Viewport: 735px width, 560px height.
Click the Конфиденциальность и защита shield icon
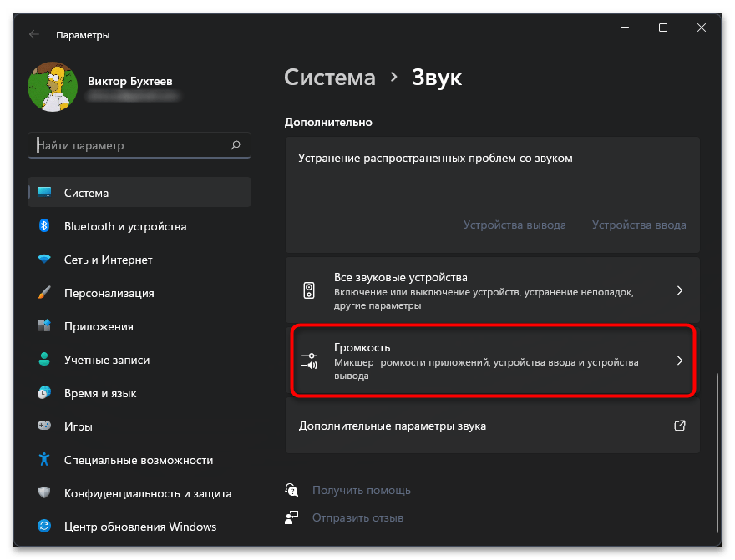click(x=45, y=493)
